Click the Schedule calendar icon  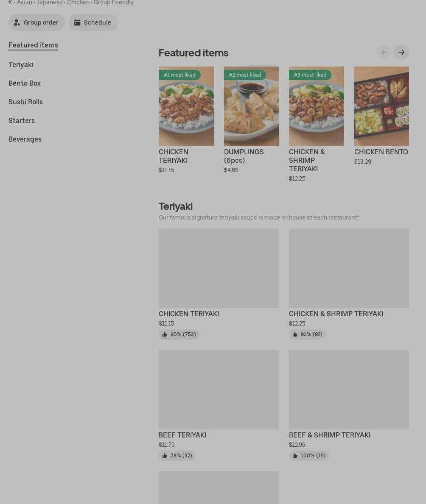tap(77, 22)
